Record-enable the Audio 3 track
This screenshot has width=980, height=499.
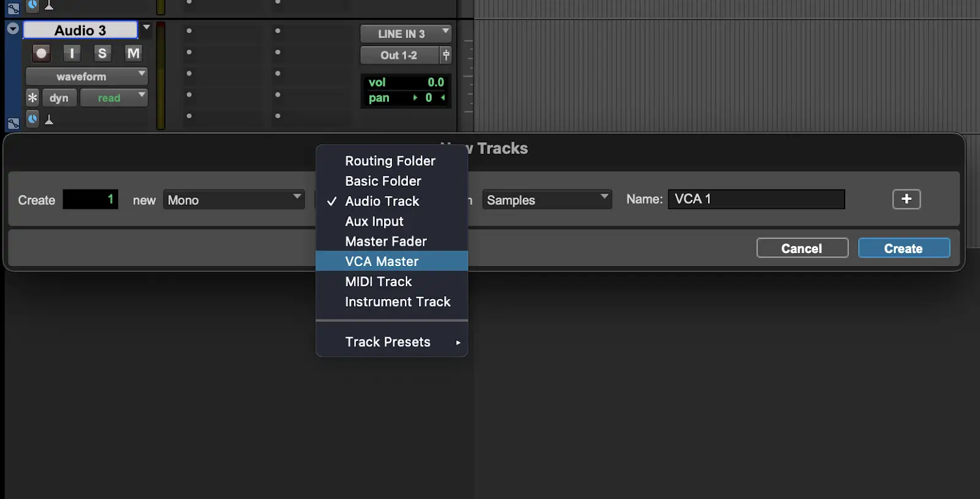(41, 54)
